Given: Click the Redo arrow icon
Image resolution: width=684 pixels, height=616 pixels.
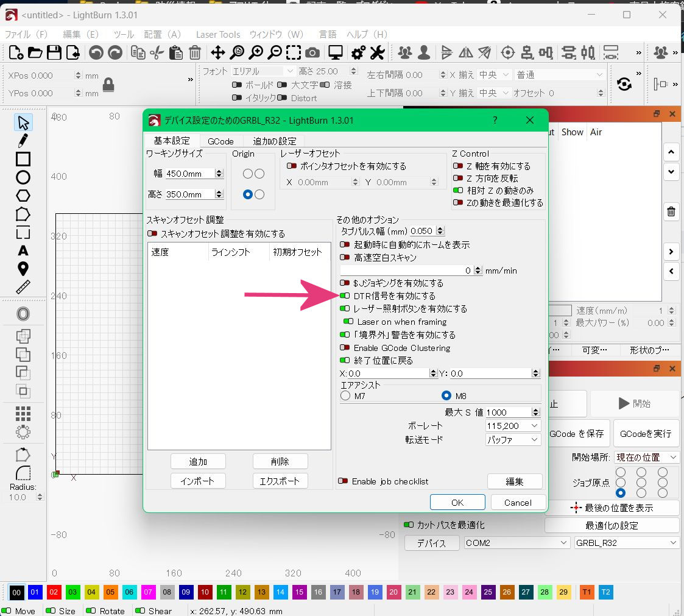Looking at the screenshot, I should click(115, 53).
